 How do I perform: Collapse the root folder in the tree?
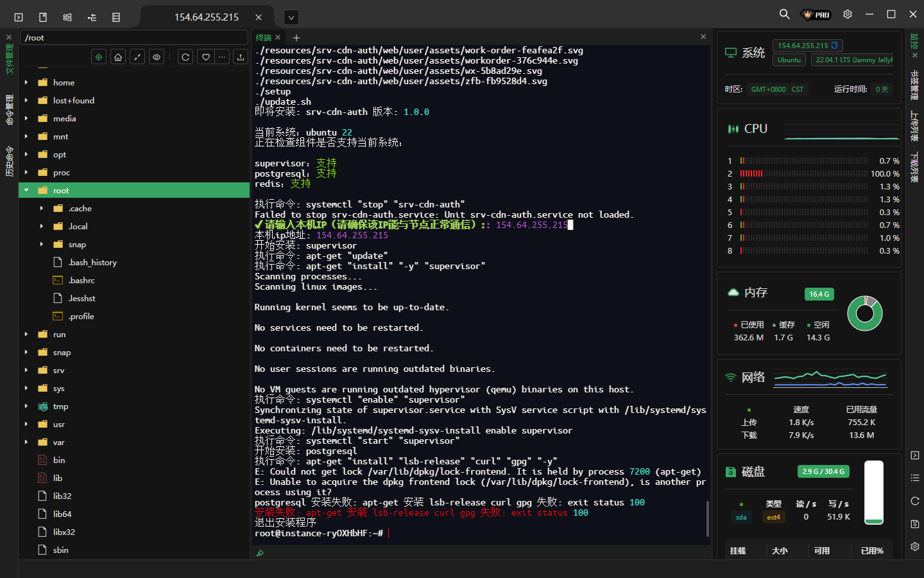pos(26,191)
